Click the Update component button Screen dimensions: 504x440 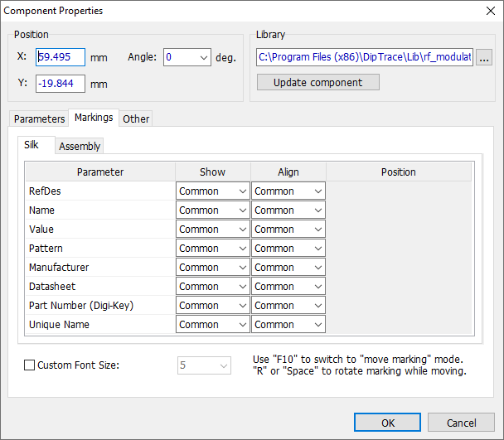317,83
